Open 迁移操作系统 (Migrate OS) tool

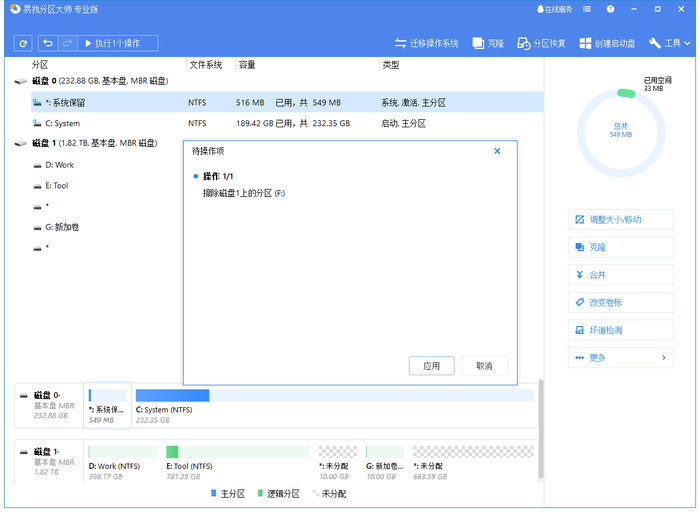click(427, 44)
